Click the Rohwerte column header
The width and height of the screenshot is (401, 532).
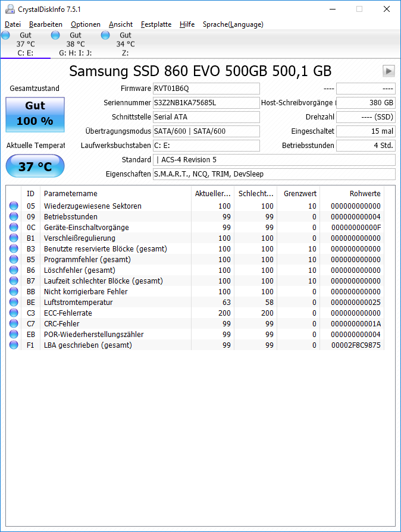point(352,193)
